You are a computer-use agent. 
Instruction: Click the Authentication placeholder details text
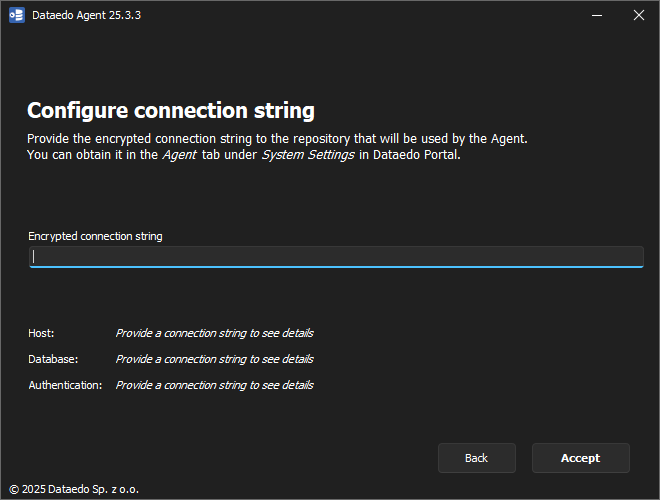[x=215, y=386]
